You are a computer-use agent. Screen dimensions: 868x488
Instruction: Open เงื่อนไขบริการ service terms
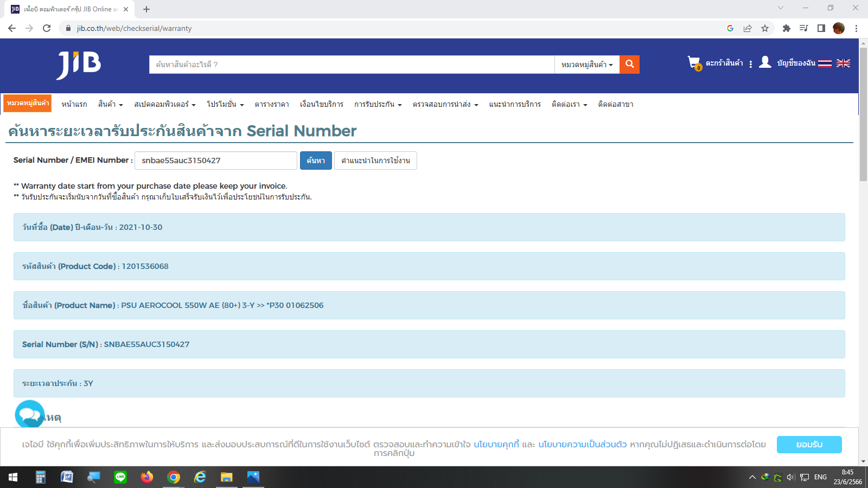(322, 104)
